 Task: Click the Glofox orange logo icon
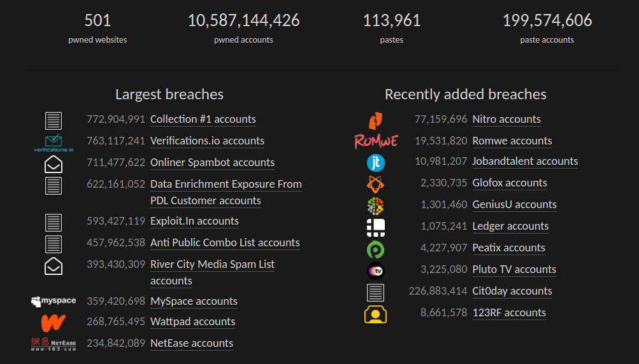click(x=376, y=184)
